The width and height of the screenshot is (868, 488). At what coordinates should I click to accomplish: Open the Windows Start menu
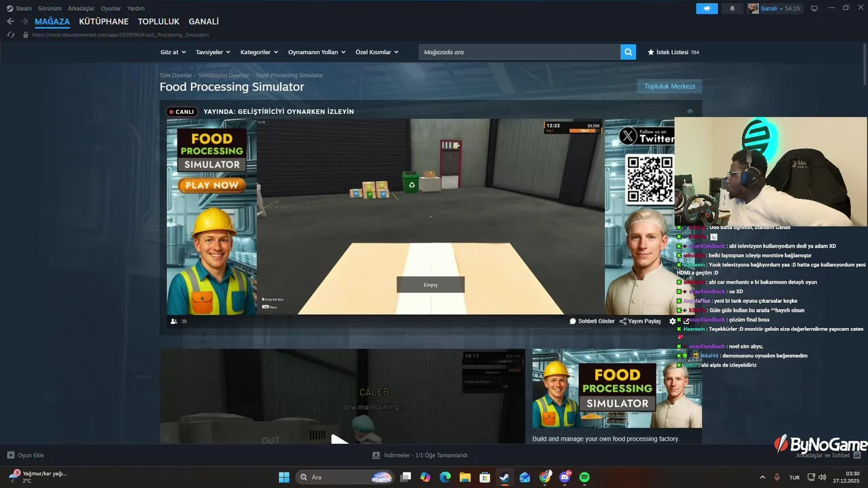coord(284,477)
